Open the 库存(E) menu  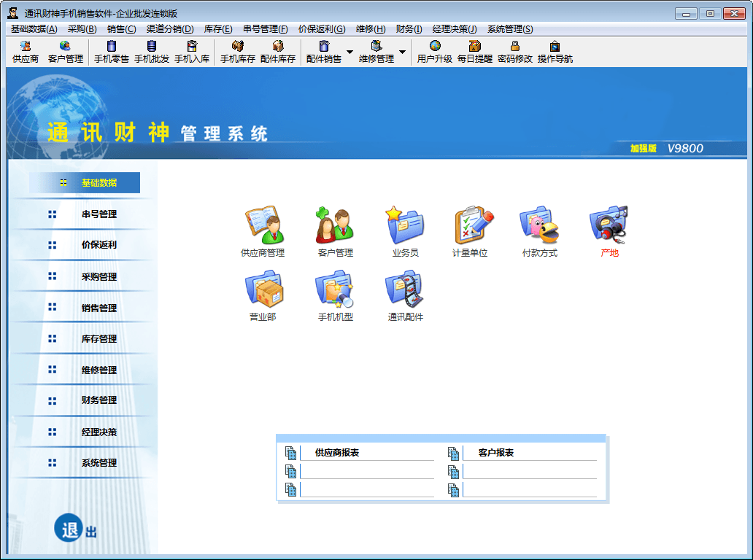(218, 29)
